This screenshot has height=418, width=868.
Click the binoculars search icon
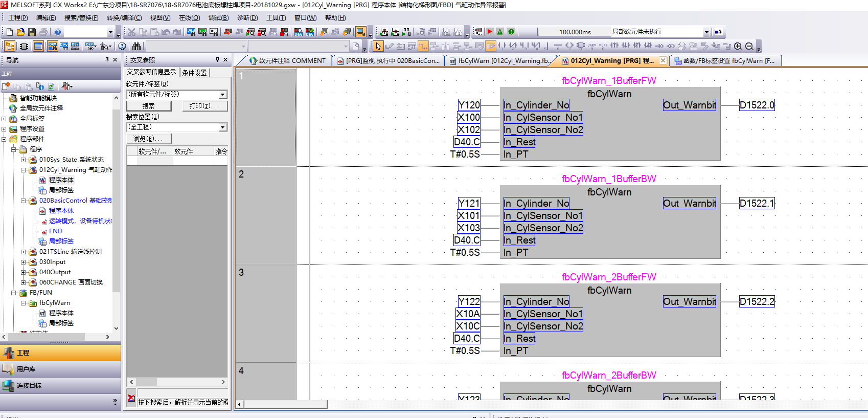(x=136, y=46)
